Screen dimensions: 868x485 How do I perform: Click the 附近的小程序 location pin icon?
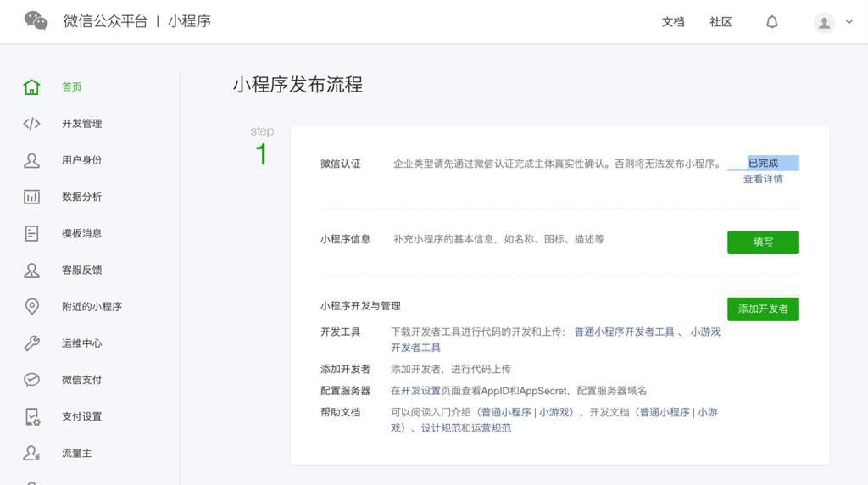point(31,306)
